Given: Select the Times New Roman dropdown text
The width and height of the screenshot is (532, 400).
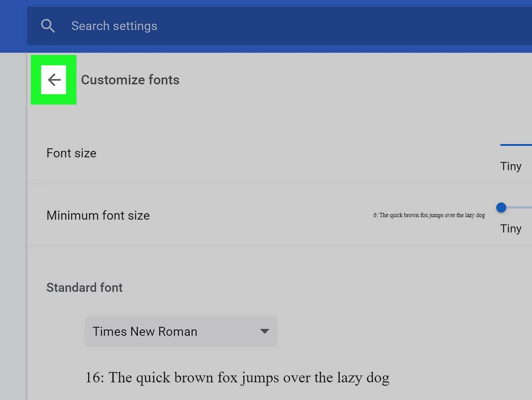Looking at the screenshot, I should pos(145,331).
